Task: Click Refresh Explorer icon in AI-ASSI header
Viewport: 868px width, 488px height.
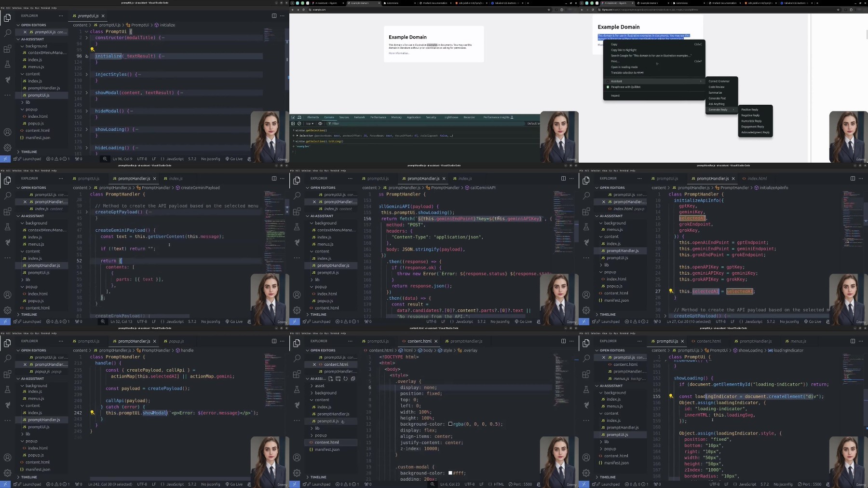Action: point(345,378)
